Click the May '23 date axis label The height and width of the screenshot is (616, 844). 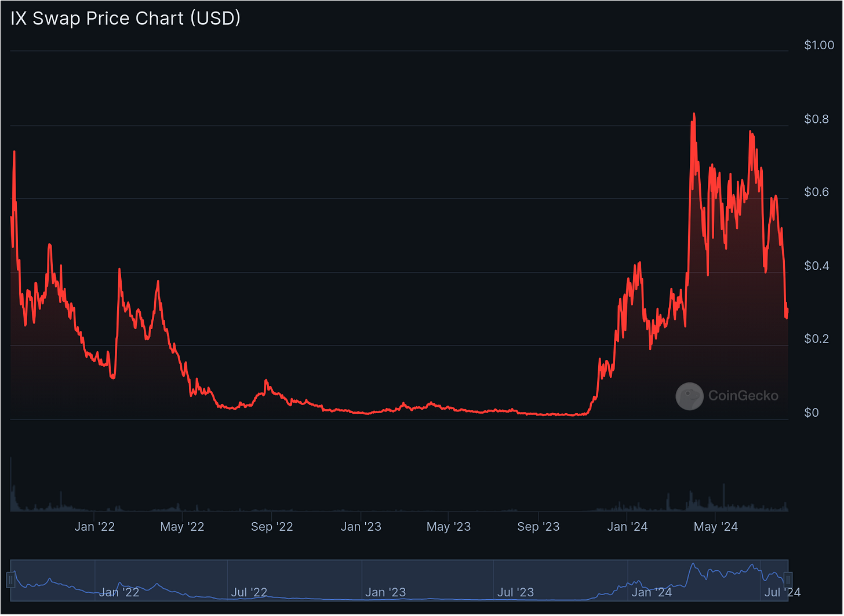coord(449,527)
